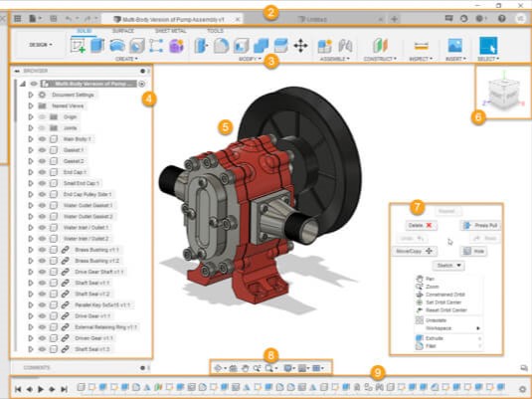Show the hidden Origin folder via eye

coord(42,117)
